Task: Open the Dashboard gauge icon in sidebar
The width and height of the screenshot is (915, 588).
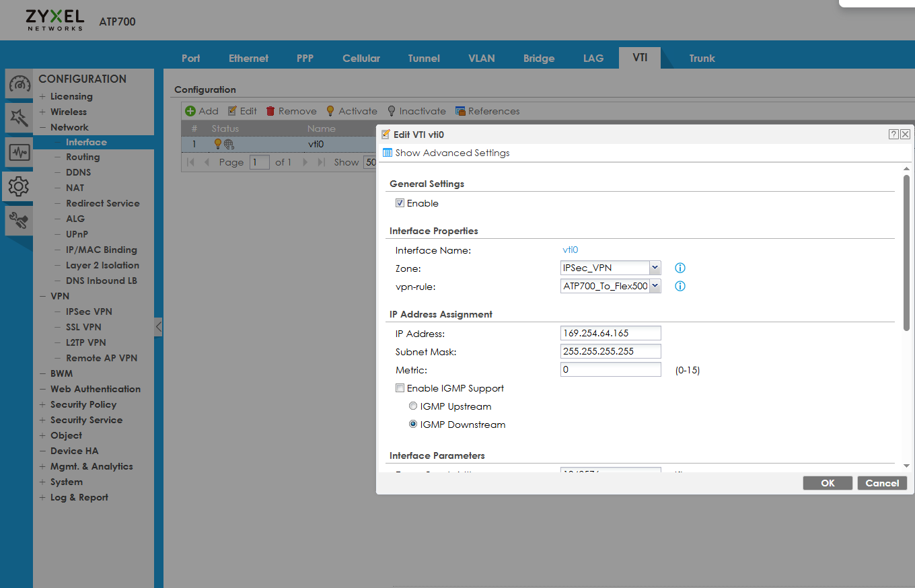Action: click(x=18, y=83)
